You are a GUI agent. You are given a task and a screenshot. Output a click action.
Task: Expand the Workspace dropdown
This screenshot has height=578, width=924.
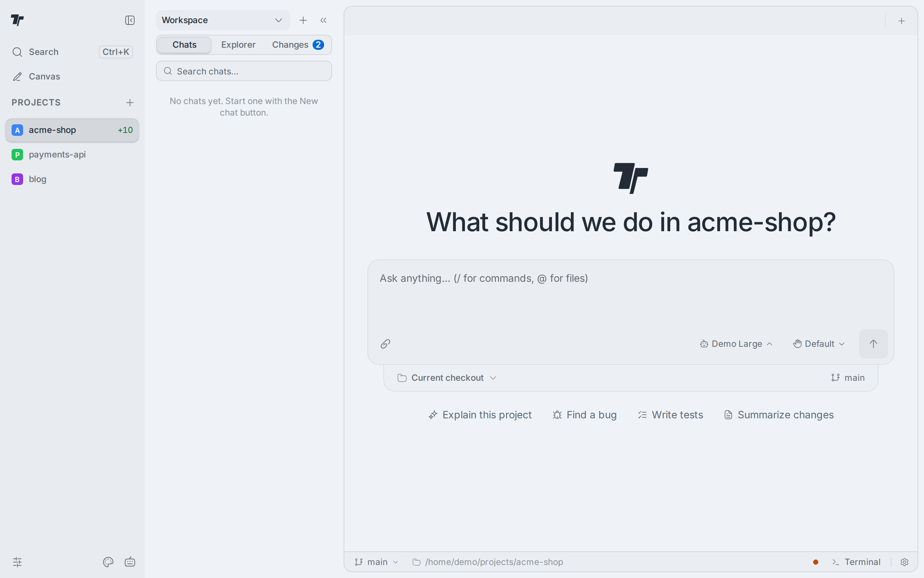(223, 20)
